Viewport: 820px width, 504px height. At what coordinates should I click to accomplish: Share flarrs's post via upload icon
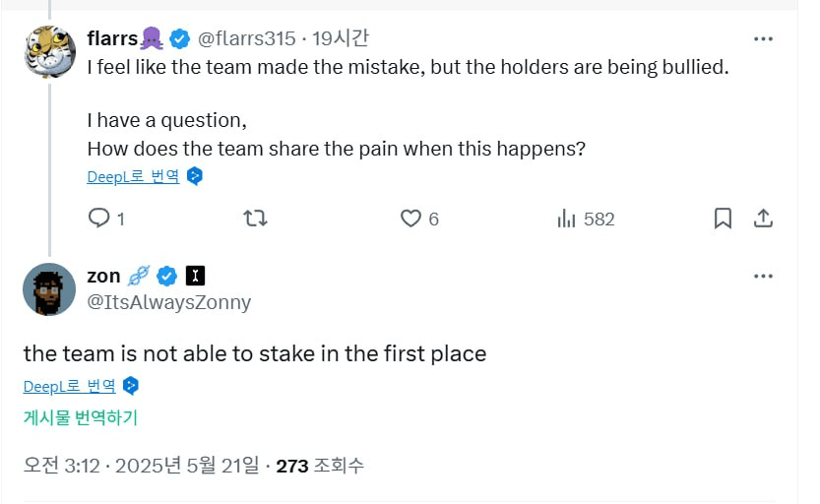coord(763,219)
